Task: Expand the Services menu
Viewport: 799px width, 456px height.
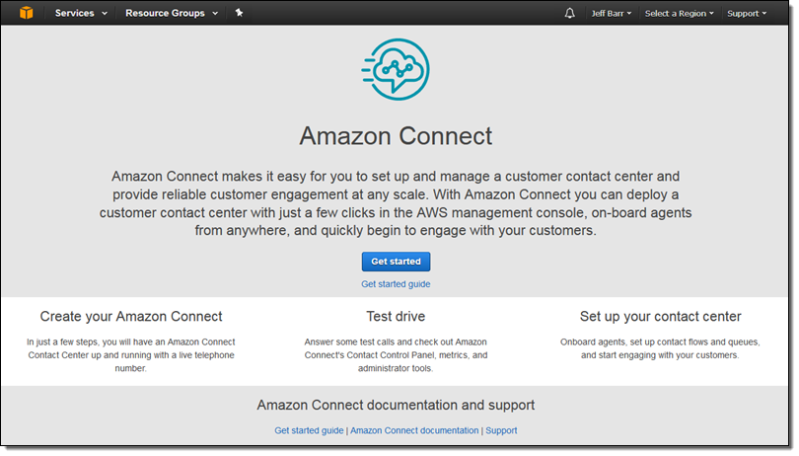Action: click(x=81, y=13)
